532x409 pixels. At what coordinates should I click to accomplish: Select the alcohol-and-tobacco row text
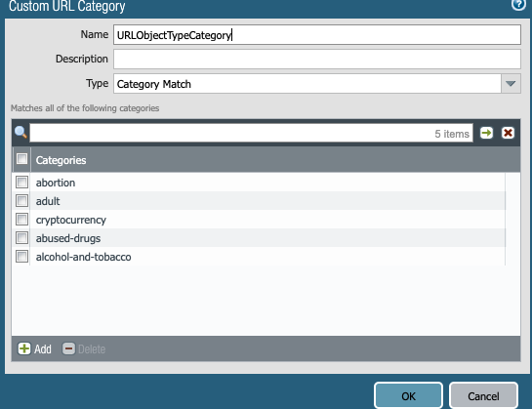coord(84,257)
